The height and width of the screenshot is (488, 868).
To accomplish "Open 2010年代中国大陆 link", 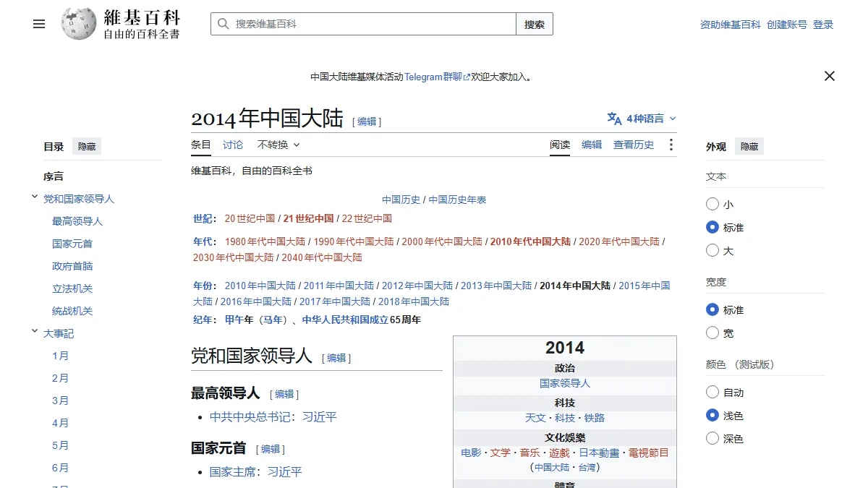I will tap(530, 241).
